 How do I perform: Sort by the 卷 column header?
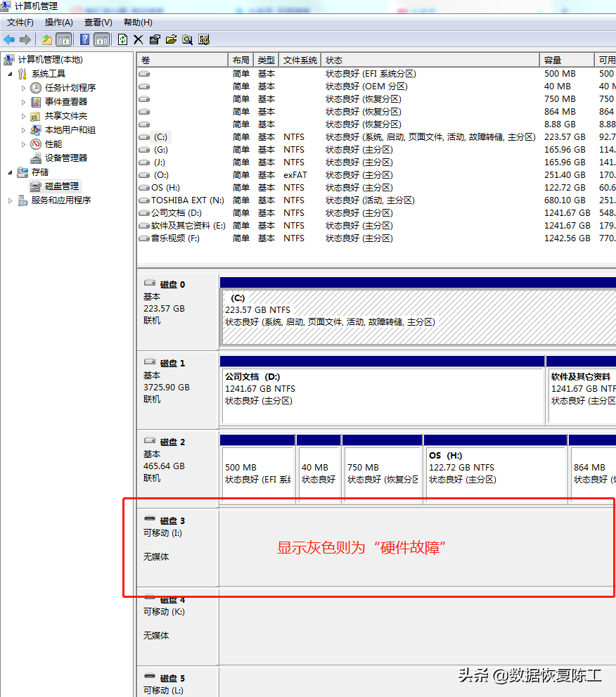(183, 60)
